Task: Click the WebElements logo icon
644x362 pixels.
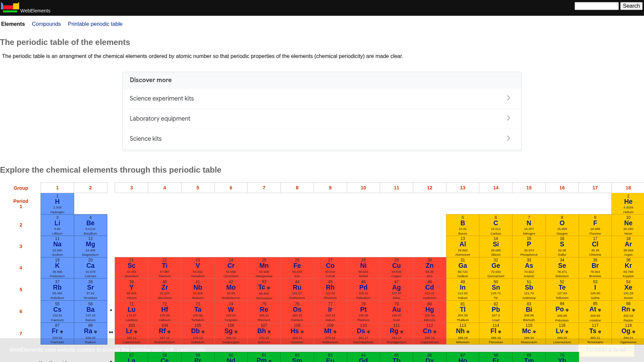Action: click(10, 7)
